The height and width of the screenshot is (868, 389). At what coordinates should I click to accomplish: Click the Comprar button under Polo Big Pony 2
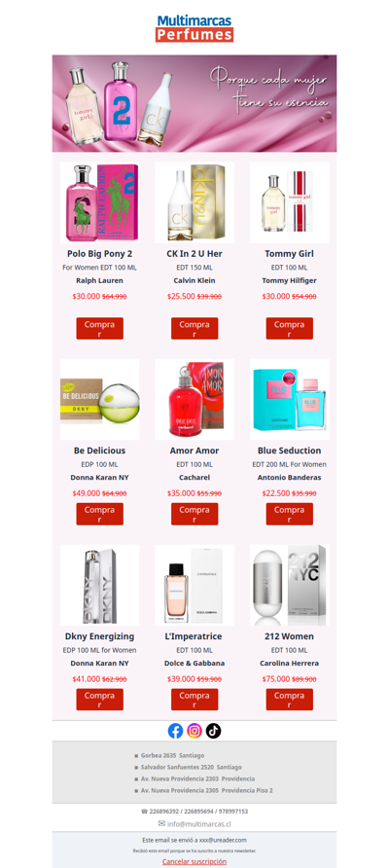tap(99, 328)
